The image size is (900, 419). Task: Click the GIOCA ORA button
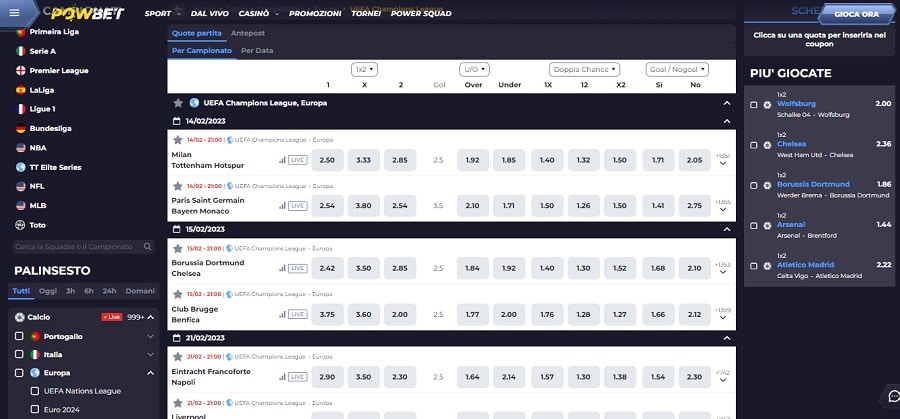click(856, 14)
